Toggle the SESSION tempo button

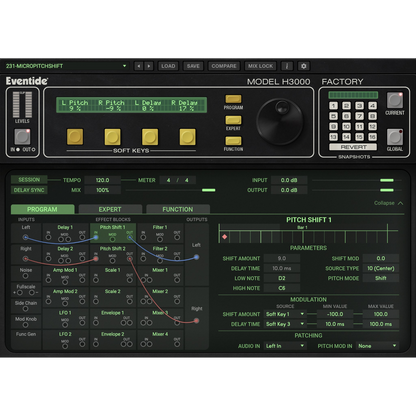[x=29, y=180]
